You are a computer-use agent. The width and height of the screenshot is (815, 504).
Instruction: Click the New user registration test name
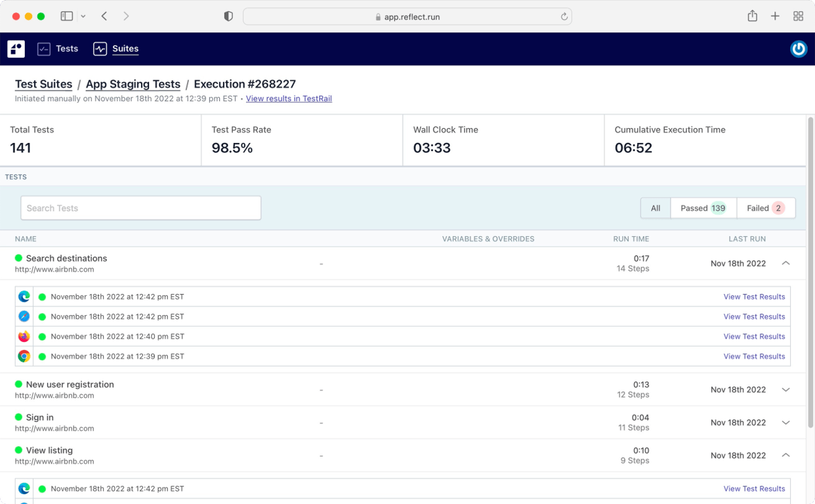[x=70, y=384]
